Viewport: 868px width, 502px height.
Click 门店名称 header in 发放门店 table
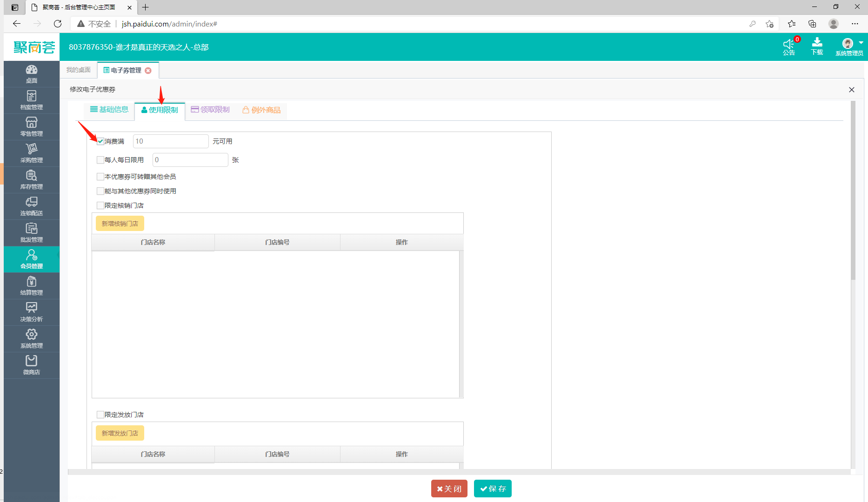point(153,454)
